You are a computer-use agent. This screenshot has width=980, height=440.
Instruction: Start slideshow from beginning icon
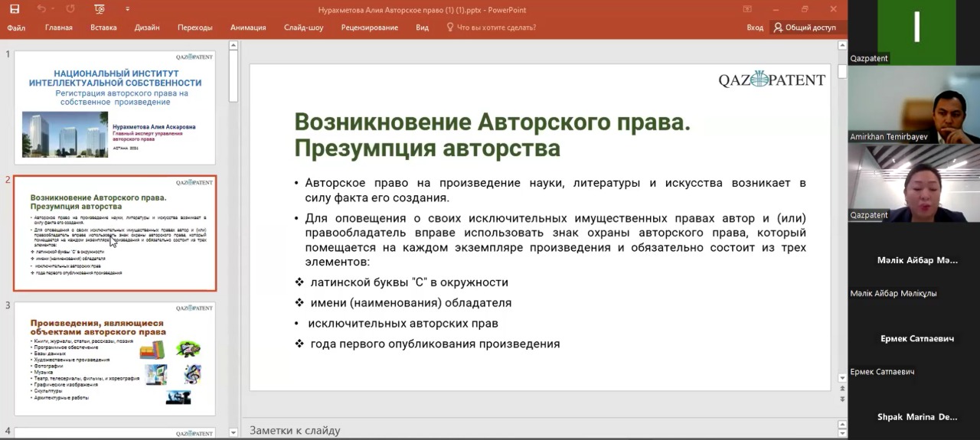pyautogui.click(x=100, y=9)
